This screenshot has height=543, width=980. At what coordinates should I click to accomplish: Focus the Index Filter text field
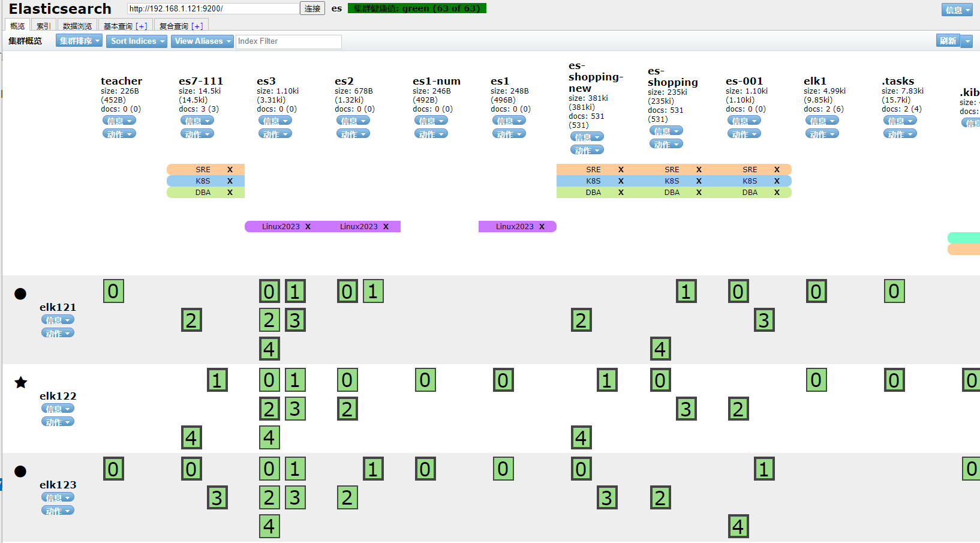288,41
